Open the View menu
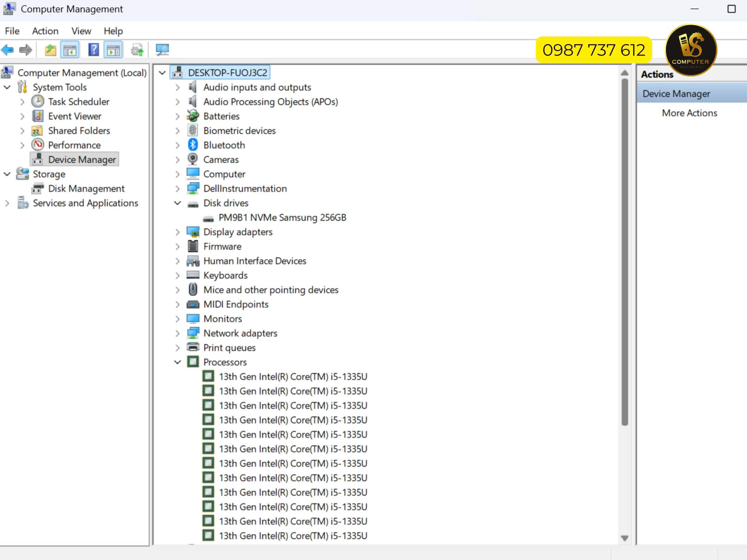Image resolution: width=747 pixels, height=560 pixels. coord(81,31)
